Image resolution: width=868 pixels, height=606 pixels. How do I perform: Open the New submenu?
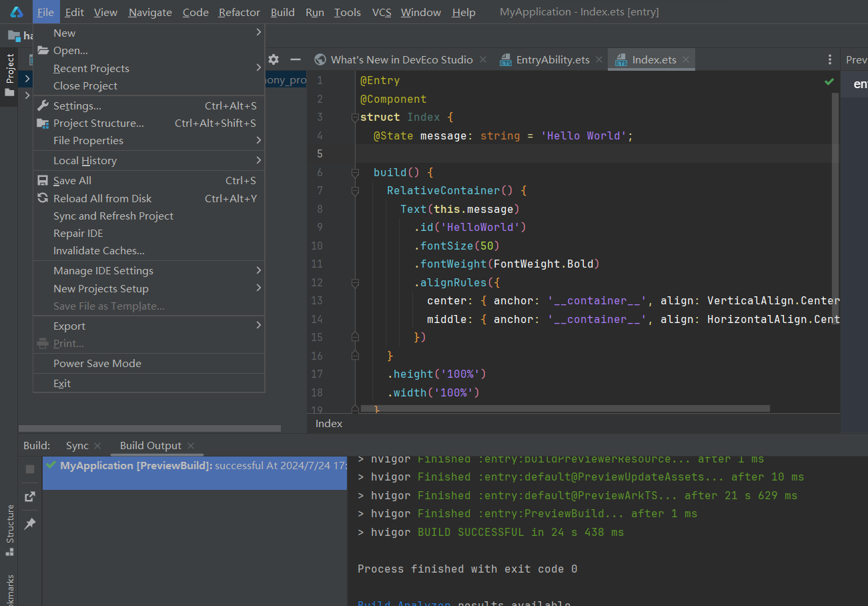[x=149, y=33]
